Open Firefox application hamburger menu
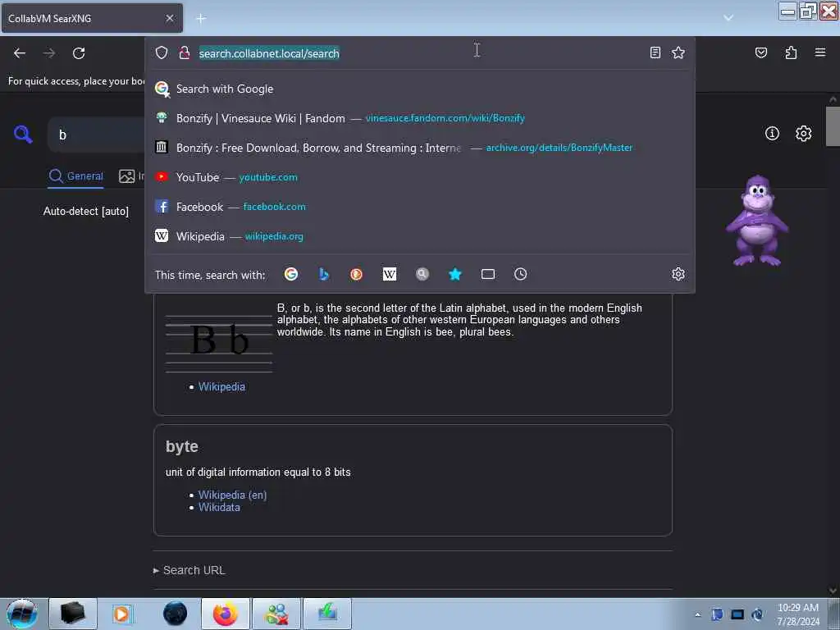Image resolution: width=840 pixels, height=630 pixels. 820,52
